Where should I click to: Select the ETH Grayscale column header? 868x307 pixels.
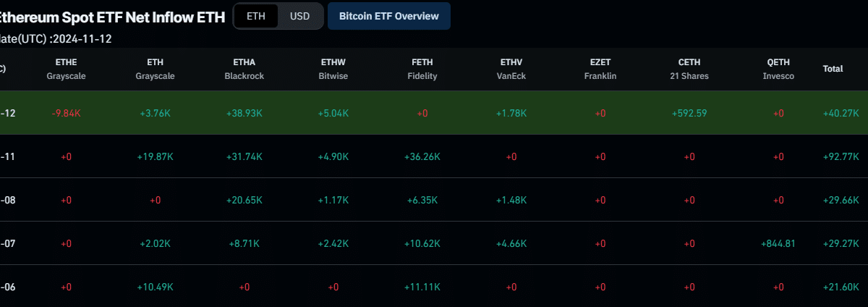tap(155, 69)
